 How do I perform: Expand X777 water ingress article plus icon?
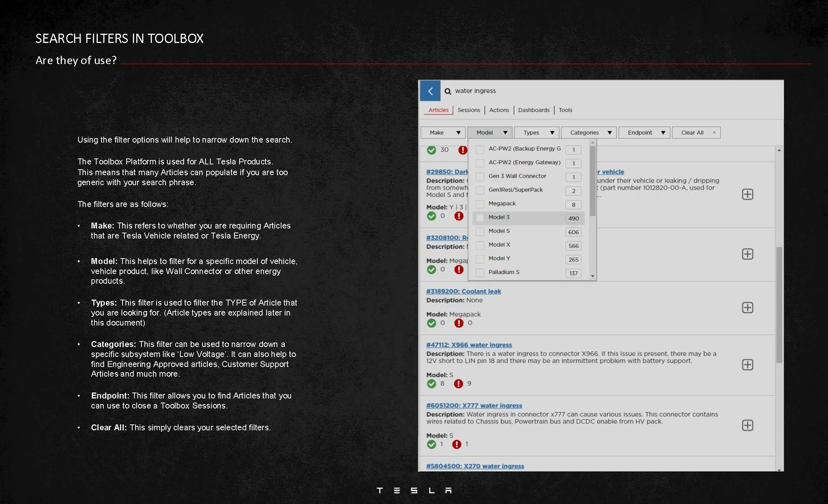pos(747,425)
